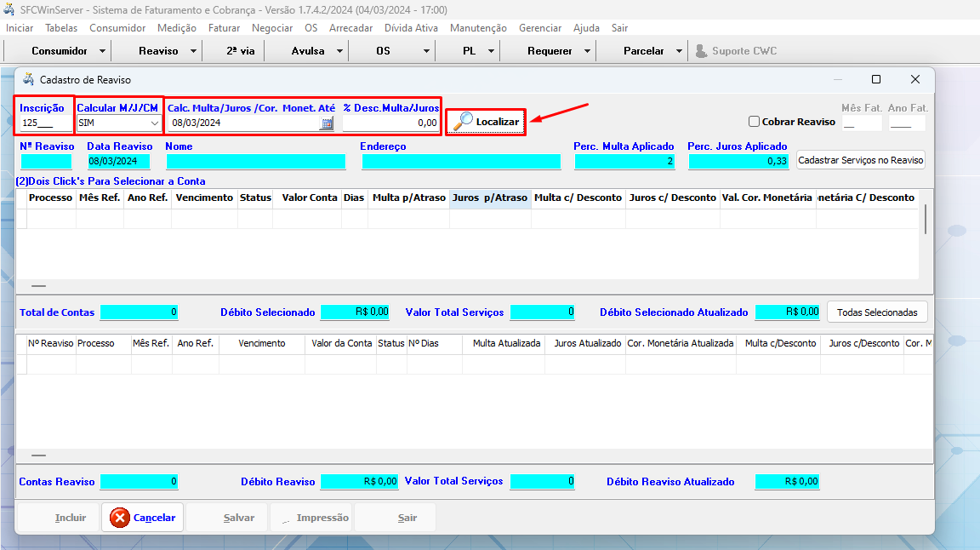980x550 pixels.
Task: Open the Reaviso toolbar dropdown arrow
Action: click(193, 51)
